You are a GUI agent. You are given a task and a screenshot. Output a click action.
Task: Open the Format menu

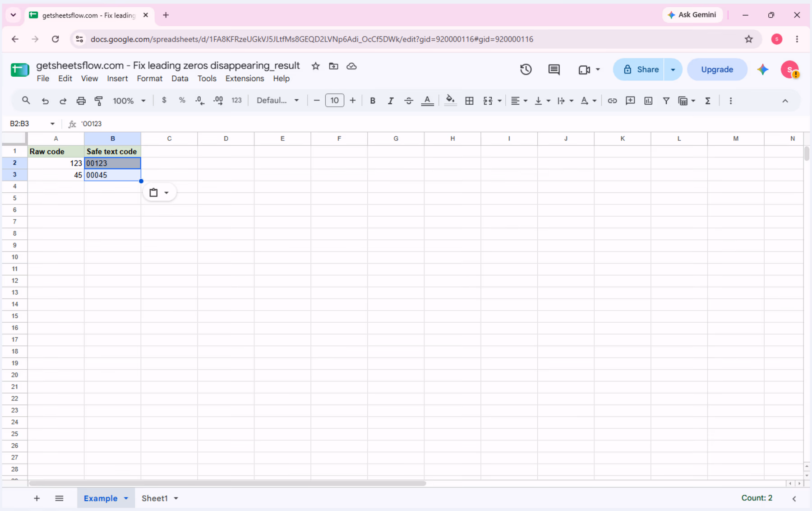(149, 79)
